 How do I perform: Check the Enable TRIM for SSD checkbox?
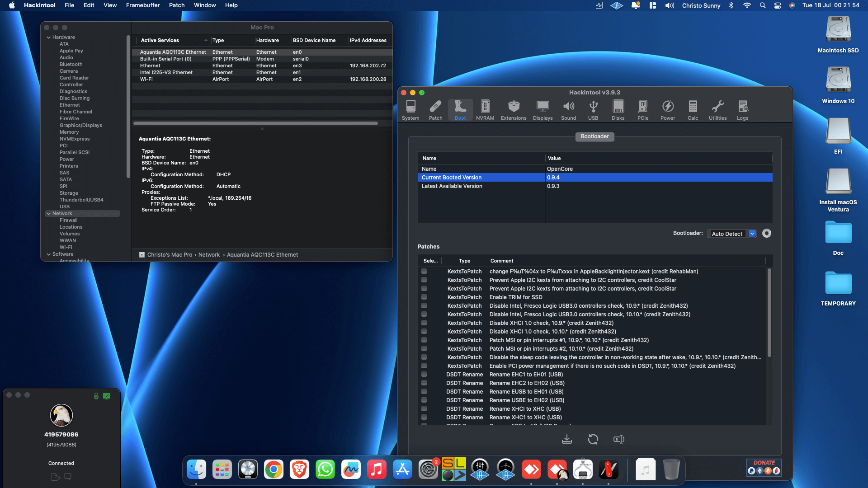click(424, 297)
